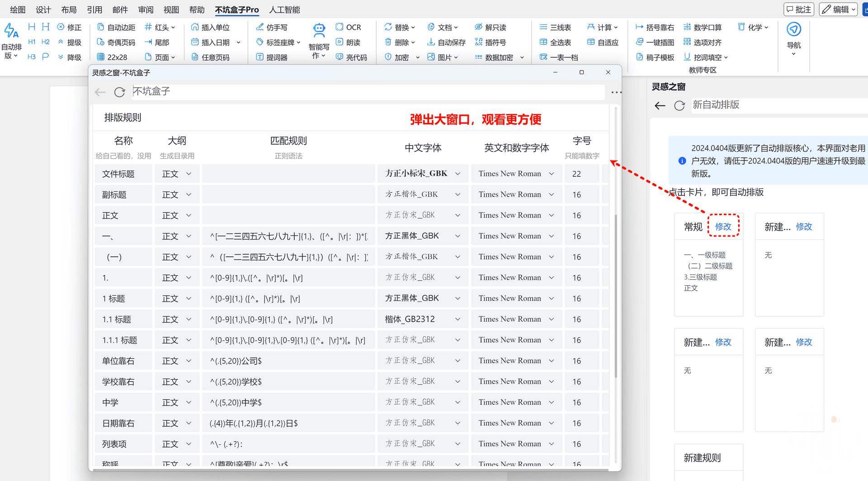The image size is (868, 481).
Task: Open the 智能写作 robot icon
Action: coord(319,31)
